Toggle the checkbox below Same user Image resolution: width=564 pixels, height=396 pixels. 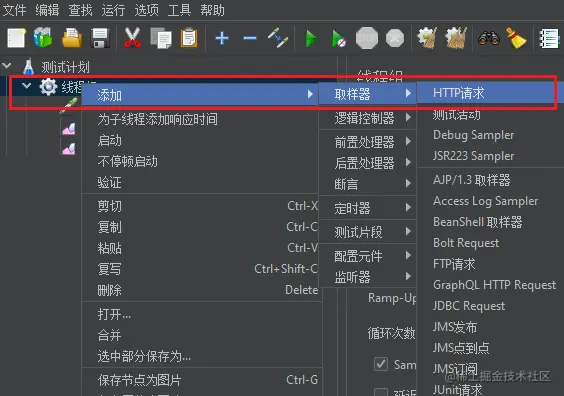coord(381,392)
